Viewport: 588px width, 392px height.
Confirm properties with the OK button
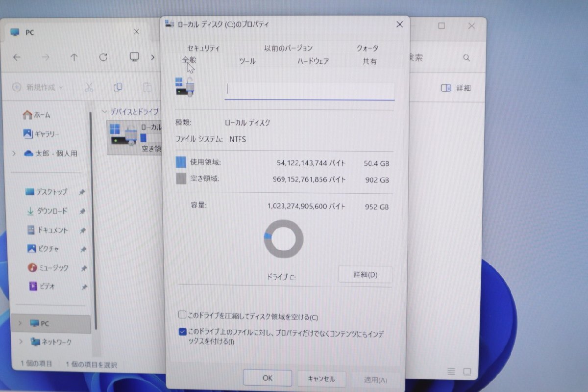[267, 378]
